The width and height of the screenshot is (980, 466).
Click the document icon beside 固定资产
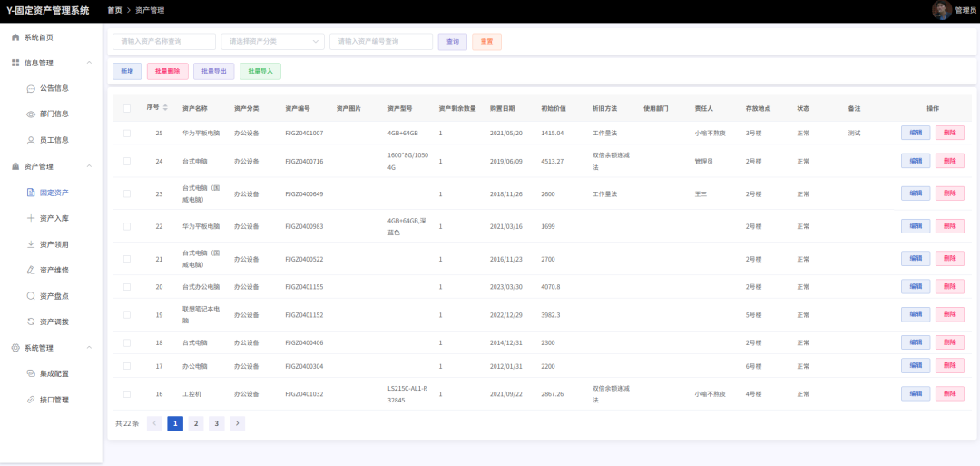31,193
